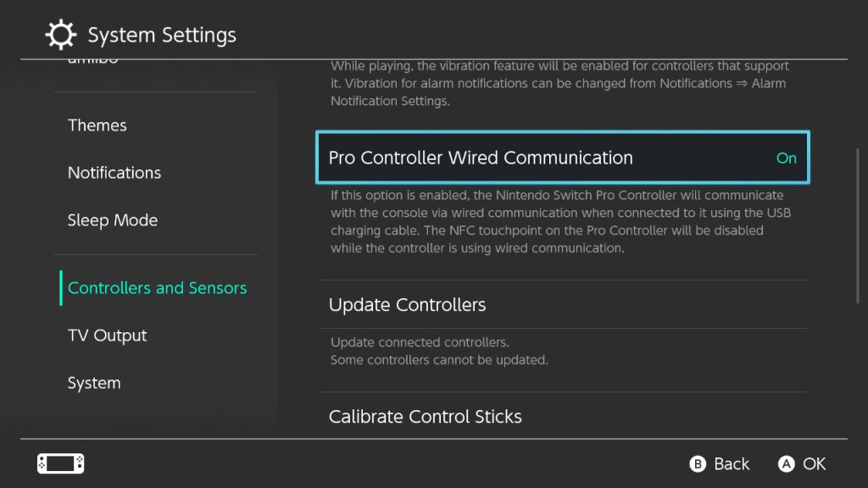Viewport: 868px width, 488px height.
Task: Toggle Pro Controller Wired Communication setting
Action: (562, 158)
